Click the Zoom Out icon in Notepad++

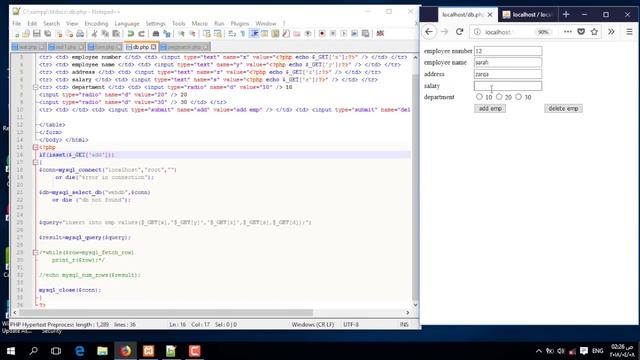tap(192, 33)
